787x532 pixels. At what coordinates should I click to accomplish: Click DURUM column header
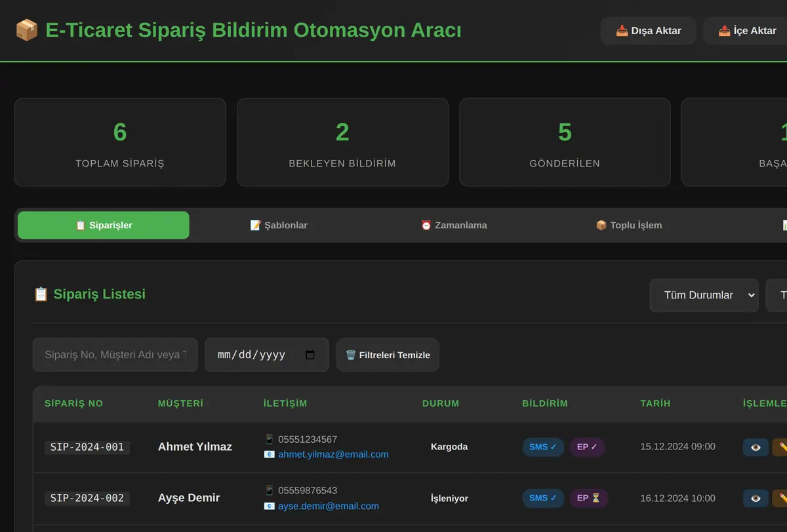tap(441, 403)
